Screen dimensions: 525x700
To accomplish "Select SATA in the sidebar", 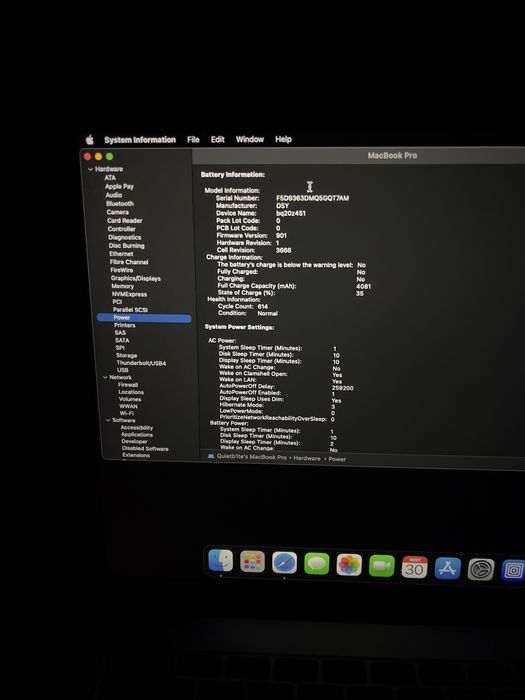I will 122,340.
